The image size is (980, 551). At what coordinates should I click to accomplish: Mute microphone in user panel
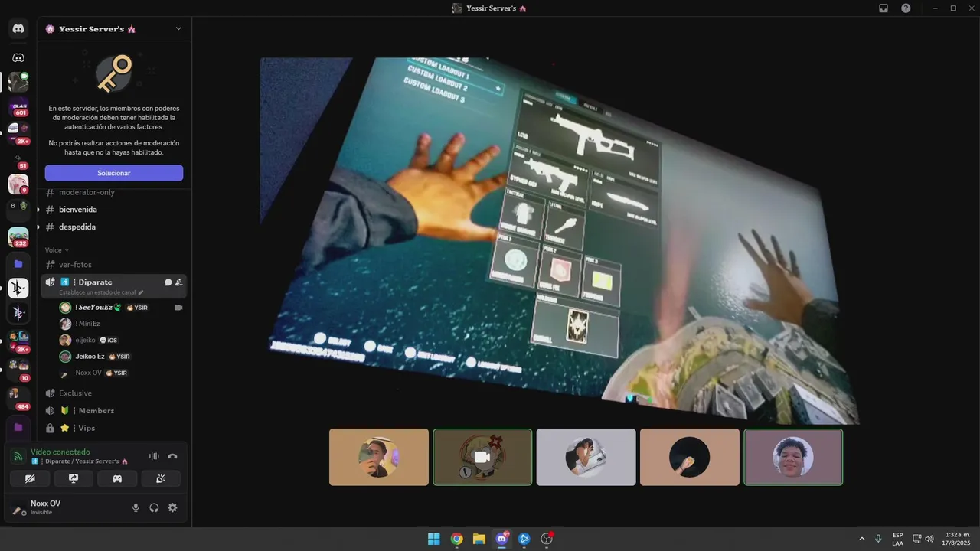click(136, 507)
